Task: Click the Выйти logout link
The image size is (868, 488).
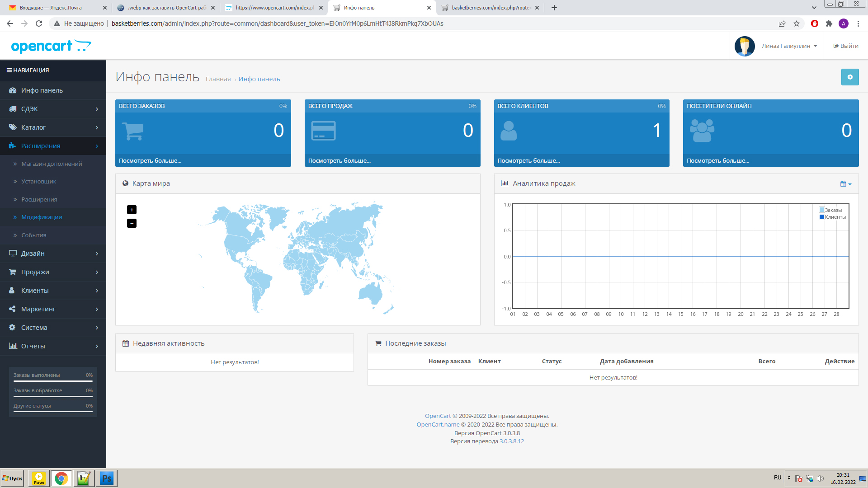Action: (x=846, y=46)
